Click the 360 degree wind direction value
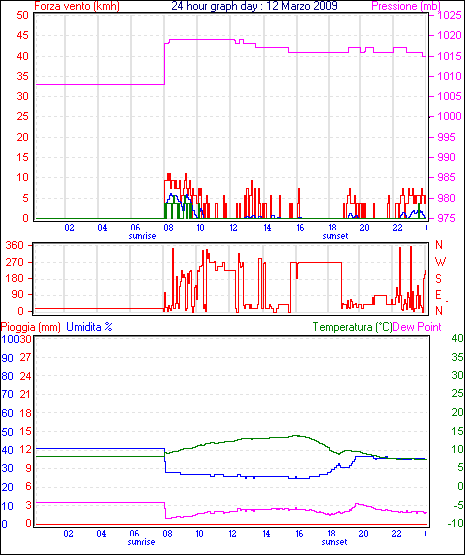The width and height of the screenshot is (467, 559). 15,245
